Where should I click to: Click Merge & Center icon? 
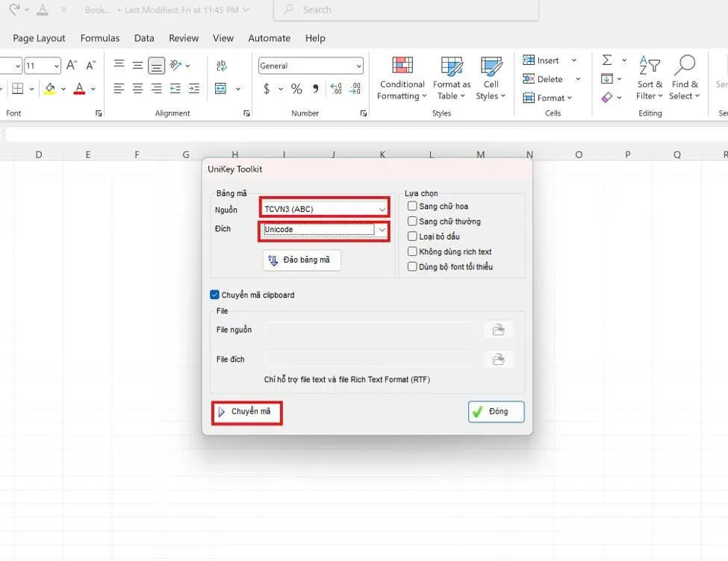pos(220,88)
